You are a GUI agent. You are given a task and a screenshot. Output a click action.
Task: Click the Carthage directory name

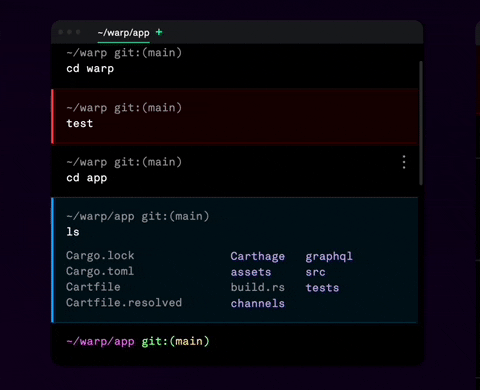click(x=258, y=256)
